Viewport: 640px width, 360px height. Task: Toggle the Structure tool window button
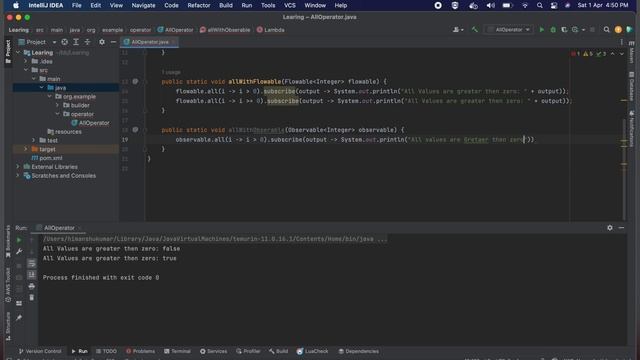click(x=8, y=327)
